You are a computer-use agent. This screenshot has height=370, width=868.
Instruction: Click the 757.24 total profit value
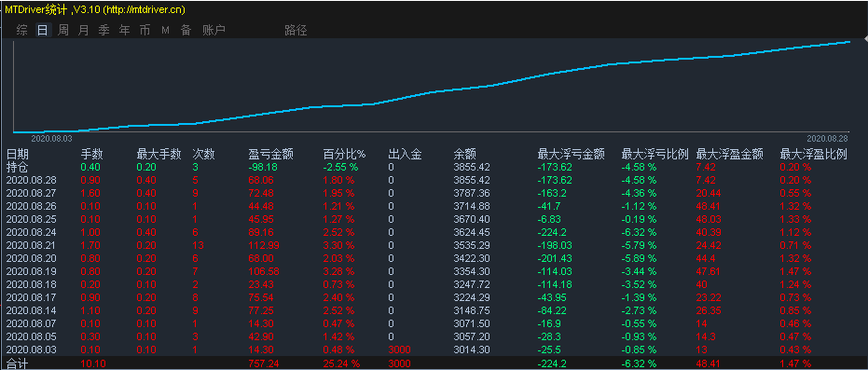[264, 363]
